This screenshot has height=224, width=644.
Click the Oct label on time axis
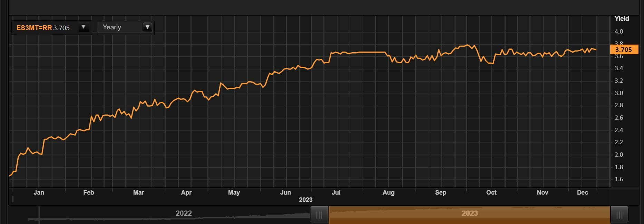tap(491, 193)
